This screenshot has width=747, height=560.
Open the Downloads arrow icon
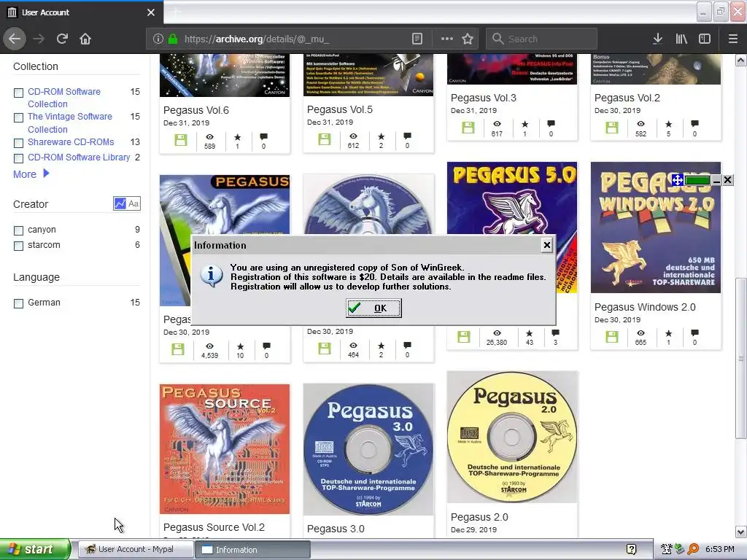click(657, 39)
